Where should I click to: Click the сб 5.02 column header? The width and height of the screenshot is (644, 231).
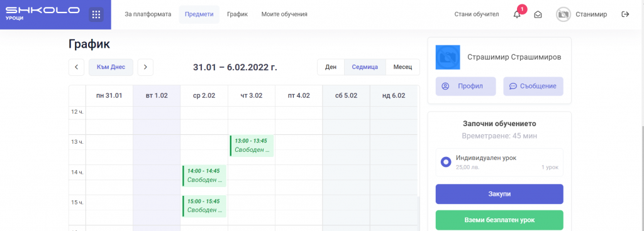click(347, 96)
